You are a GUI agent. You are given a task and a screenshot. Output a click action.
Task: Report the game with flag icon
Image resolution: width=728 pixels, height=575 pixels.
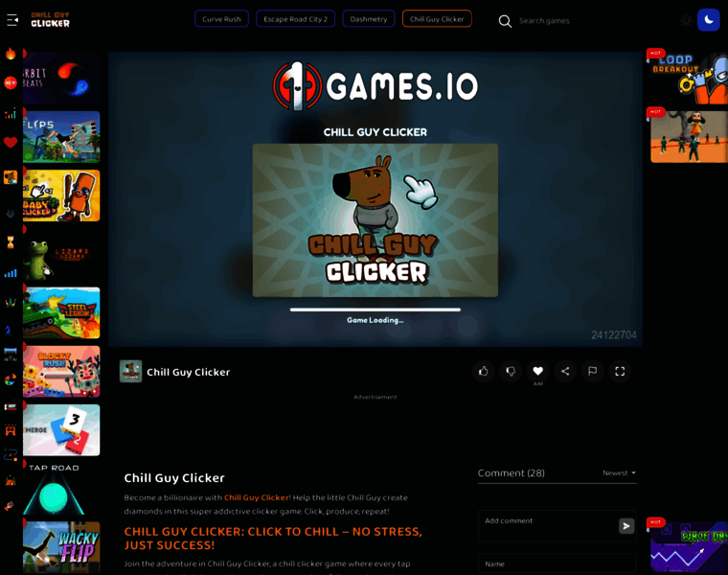coord(592,371)
